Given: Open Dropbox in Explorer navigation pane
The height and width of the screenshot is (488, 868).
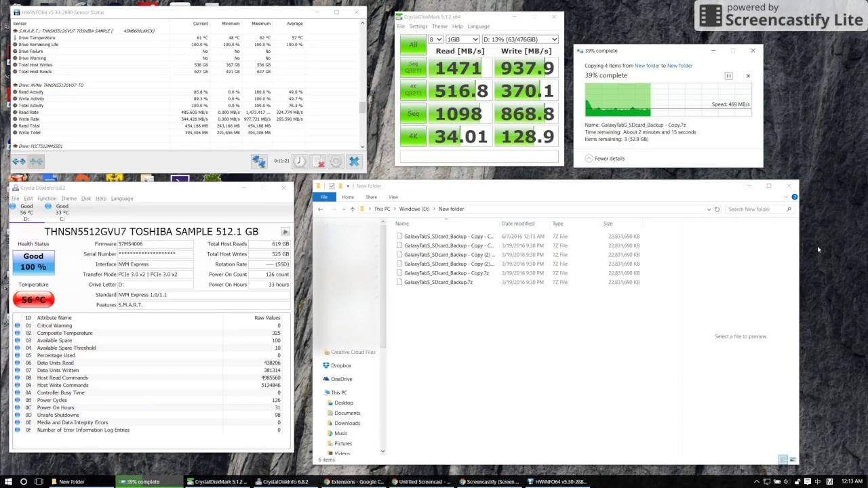Looking at the screenshot, I should [x=341, y=365].
